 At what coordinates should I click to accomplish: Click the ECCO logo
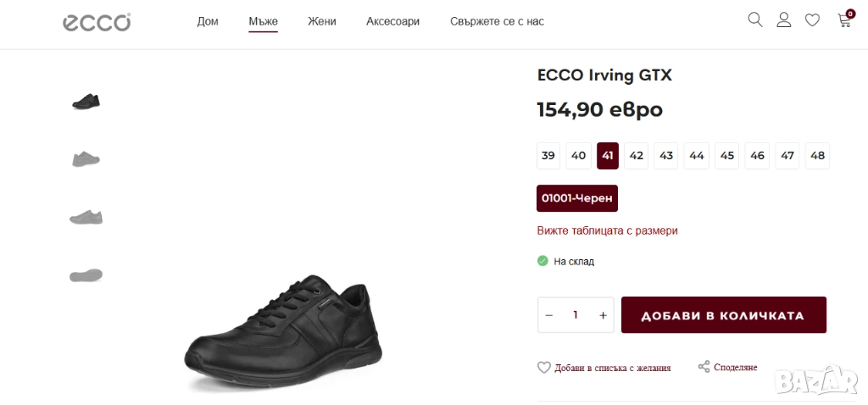coord(97,22)
